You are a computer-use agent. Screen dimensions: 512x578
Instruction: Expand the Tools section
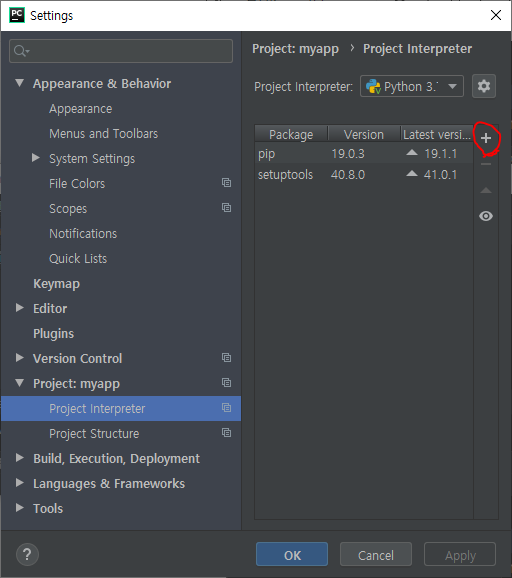[x=20, y=508]
